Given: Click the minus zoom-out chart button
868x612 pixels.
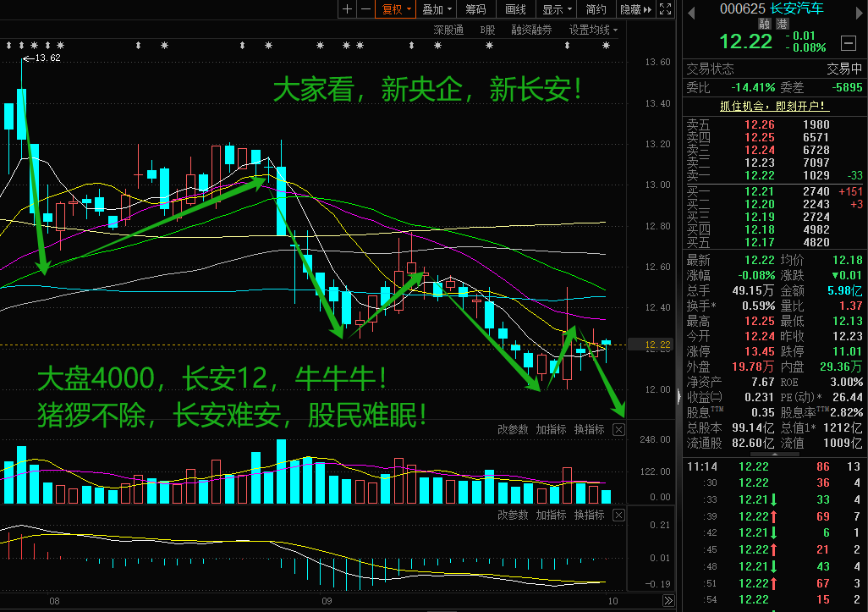Looking at the screenshot, I should [365, 8].
